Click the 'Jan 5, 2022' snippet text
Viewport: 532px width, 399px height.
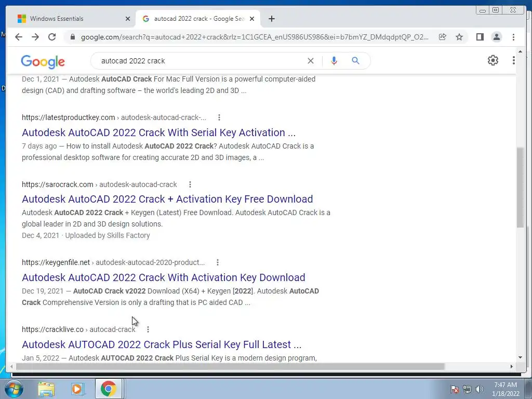[x=41, y=358]
